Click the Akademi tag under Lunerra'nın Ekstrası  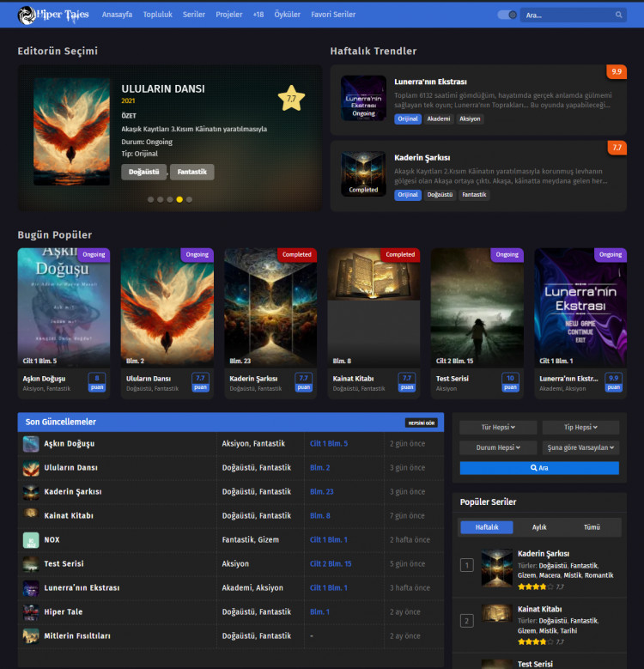(x=439, y=119)
